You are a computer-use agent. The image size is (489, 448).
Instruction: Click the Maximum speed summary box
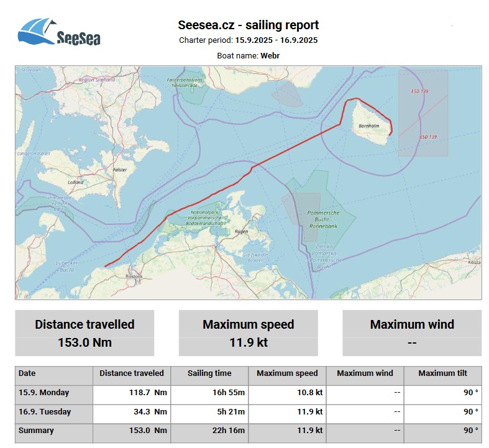click(x=248, y=333)
